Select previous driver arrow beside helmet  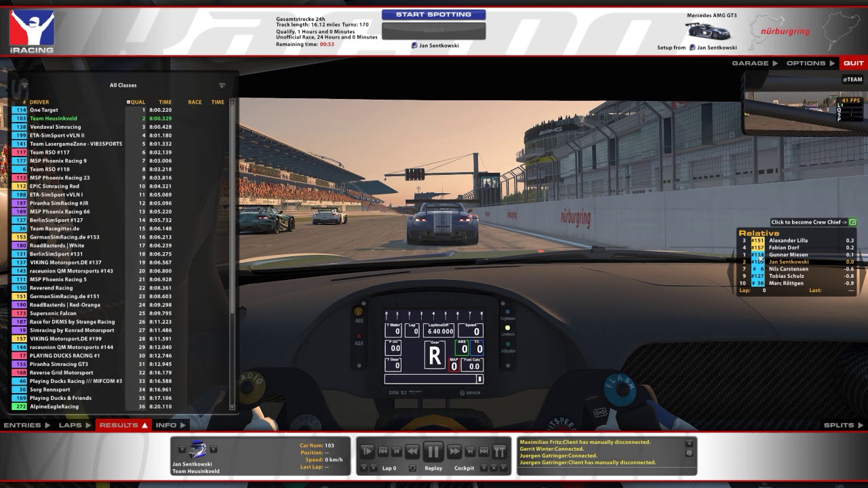coord(182,449)
